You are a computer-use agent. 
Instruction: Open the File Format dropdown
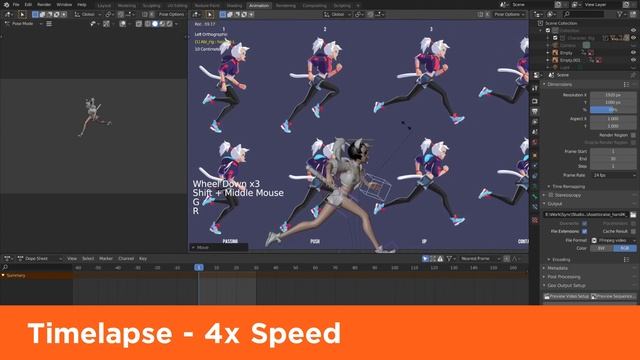coord(613,240)
